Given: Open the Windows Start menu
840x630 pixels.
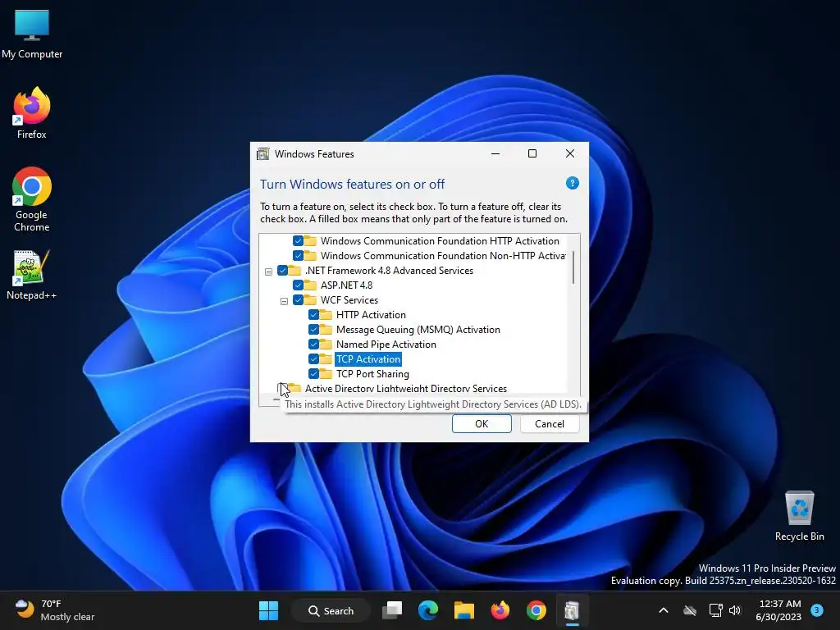Looking at the screenshot, I should 268,610.
